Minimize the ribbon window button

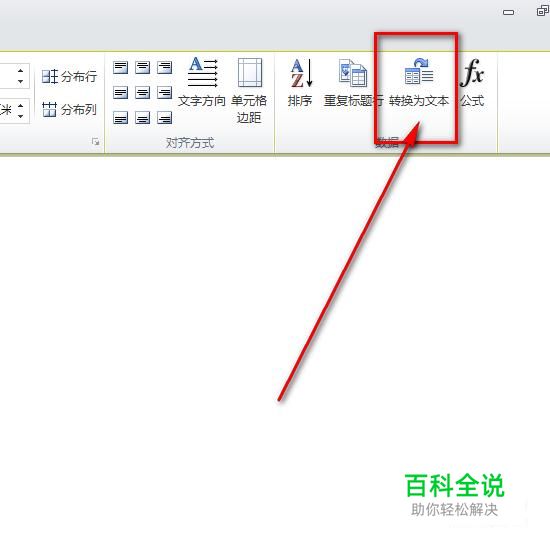[x=509, y=12]
